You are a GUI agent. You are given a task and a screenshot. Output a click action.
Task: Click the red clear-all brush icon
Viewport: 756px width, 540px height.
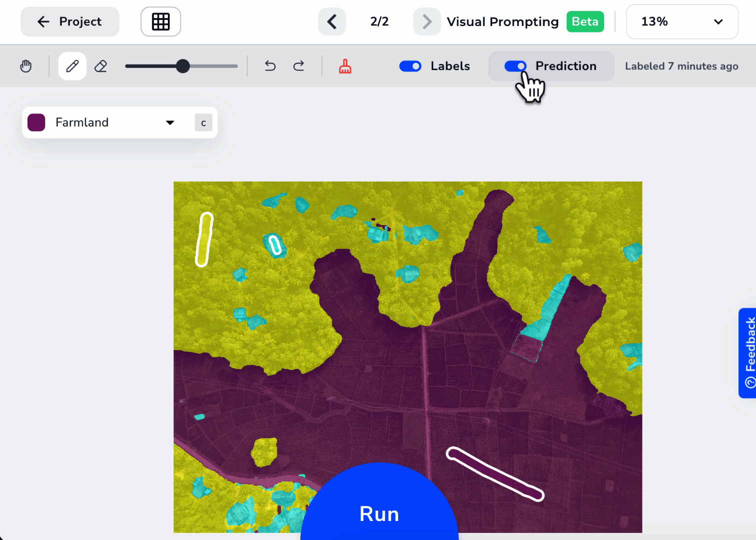(x=345, y=66)
